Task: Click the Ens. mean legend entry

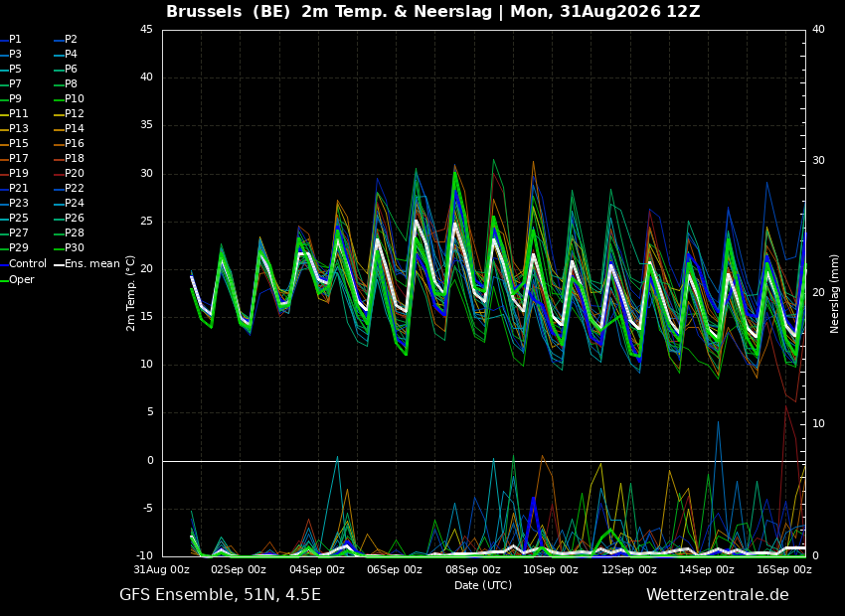Action: pyautogui.click(x=87, y=264)
